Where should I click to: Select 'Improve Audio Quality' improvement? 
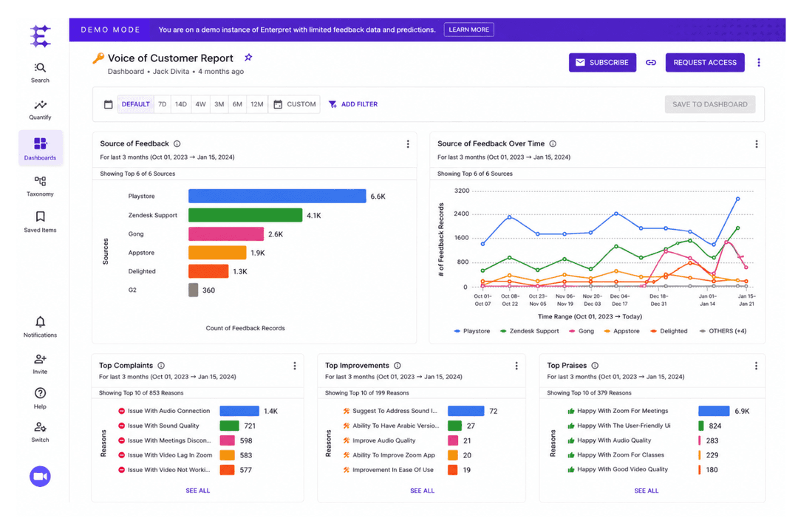click(383, 440)
